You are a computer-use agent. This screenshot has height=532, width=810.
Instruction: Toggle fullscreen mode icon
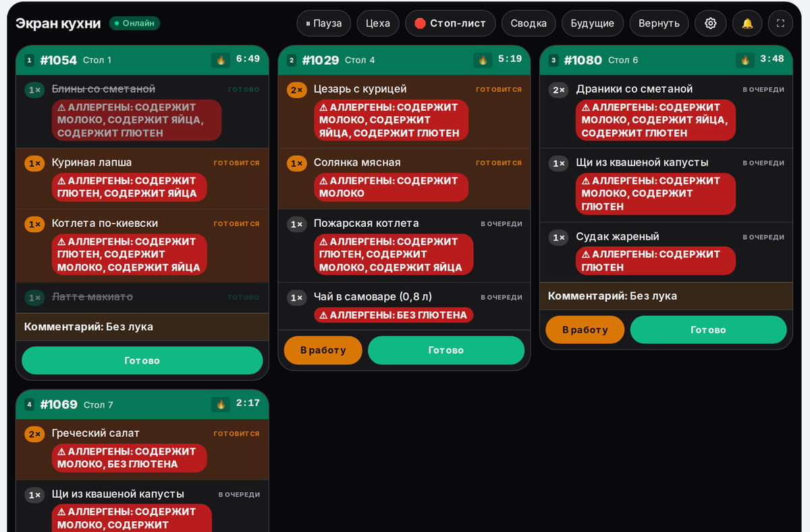pyautogui.click(x=781, y=23)
